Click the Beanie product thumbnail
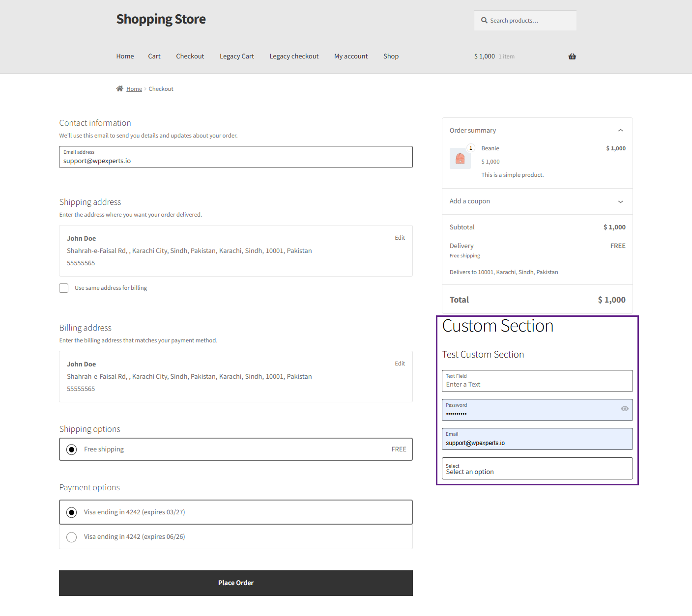 [460, 158]
